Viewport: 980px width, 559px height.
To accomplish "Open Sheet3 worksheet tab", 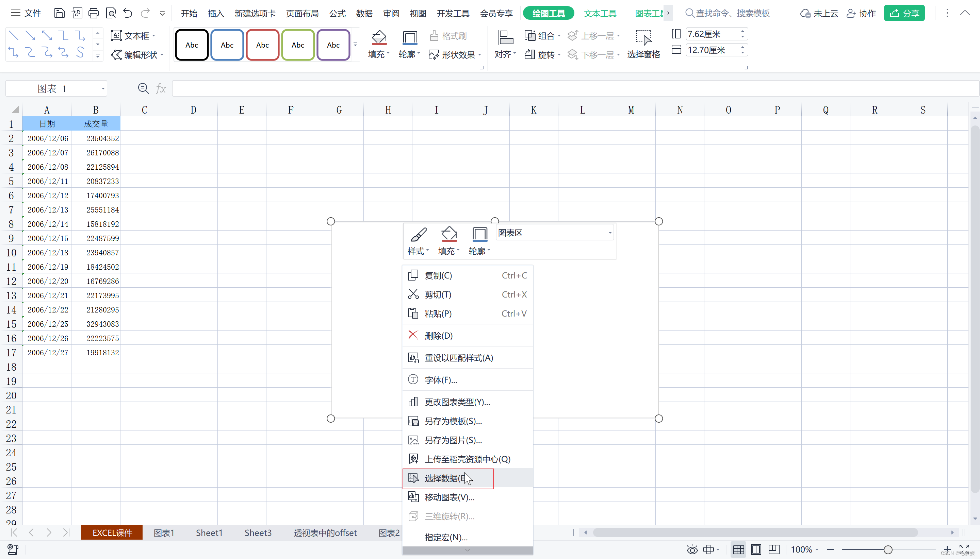I will (258, 533).
